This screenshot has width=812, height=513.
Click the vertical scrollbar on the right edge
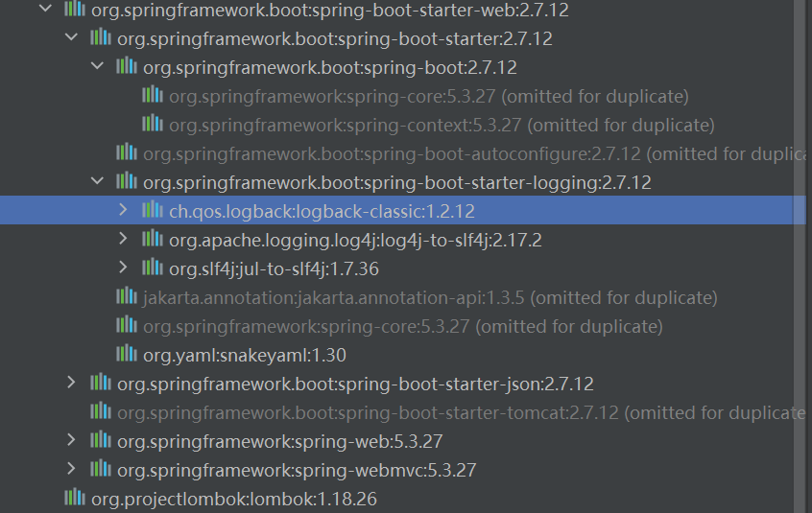[x=800, y=257]
